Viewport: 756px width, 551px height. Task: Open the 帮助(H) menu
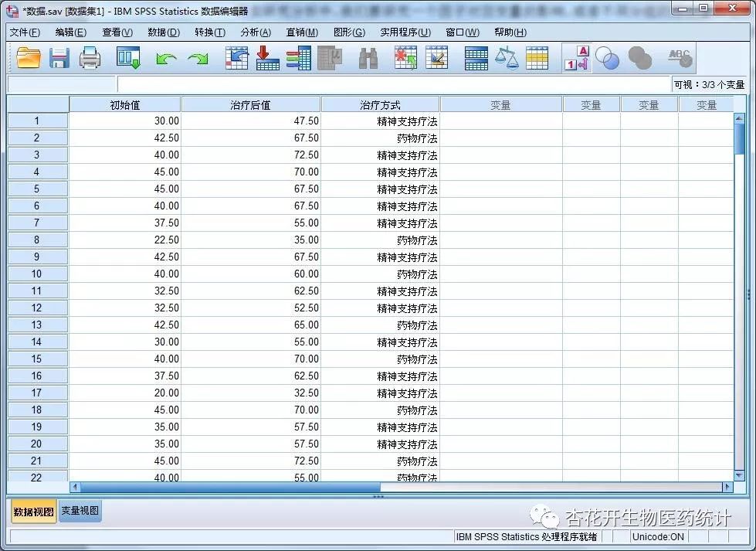click(510, 32)
